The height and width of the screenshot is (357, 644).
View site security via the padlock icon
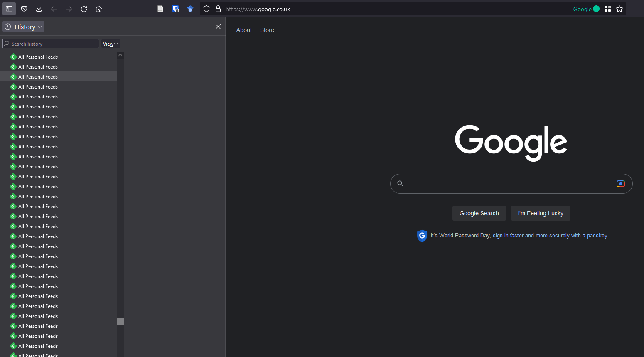(218, 9)
